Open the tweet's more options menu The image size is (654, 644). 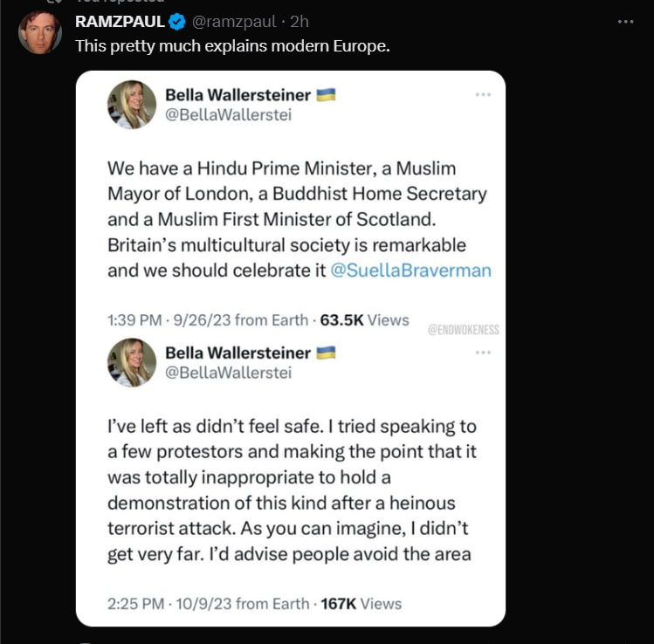(x=625, y=21)
